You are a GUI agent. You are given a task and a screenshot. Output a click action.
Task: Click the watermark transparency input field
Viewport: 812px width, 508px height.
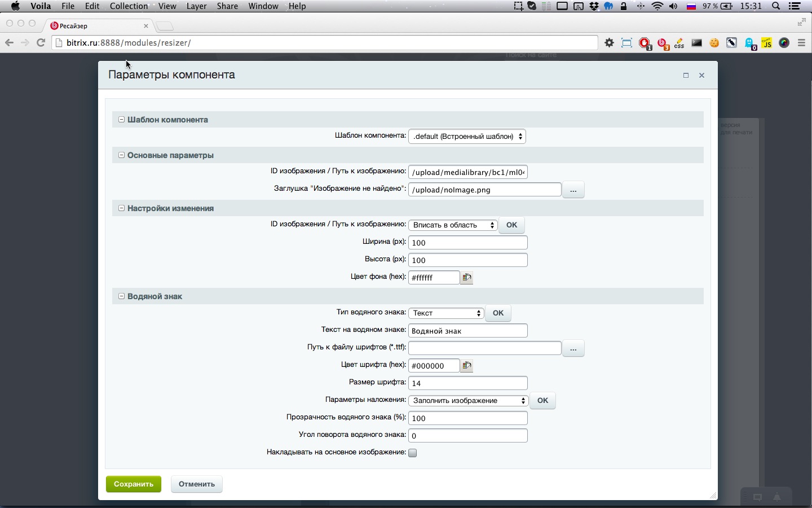tap(468, 418)
